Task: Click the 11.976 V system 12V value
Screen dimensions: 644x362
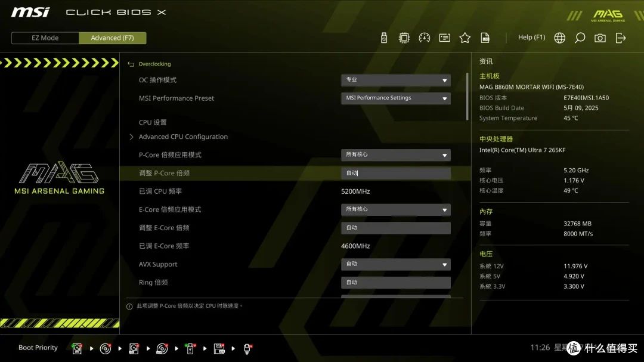Action: point(575,266)
